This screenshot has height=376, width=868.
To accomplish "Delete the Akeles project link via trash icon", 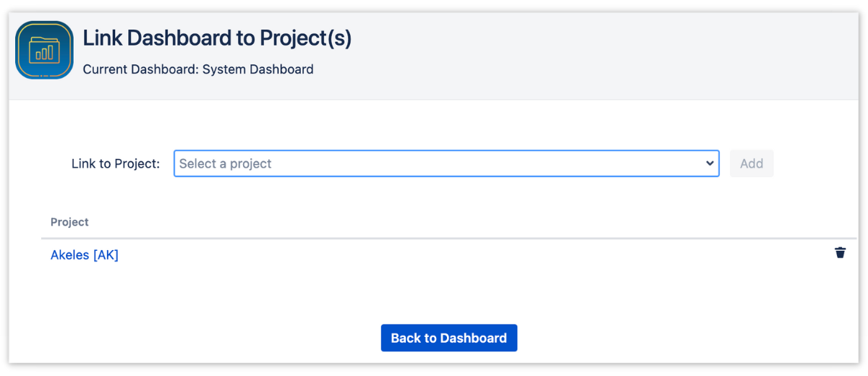I will pos(840,252).
